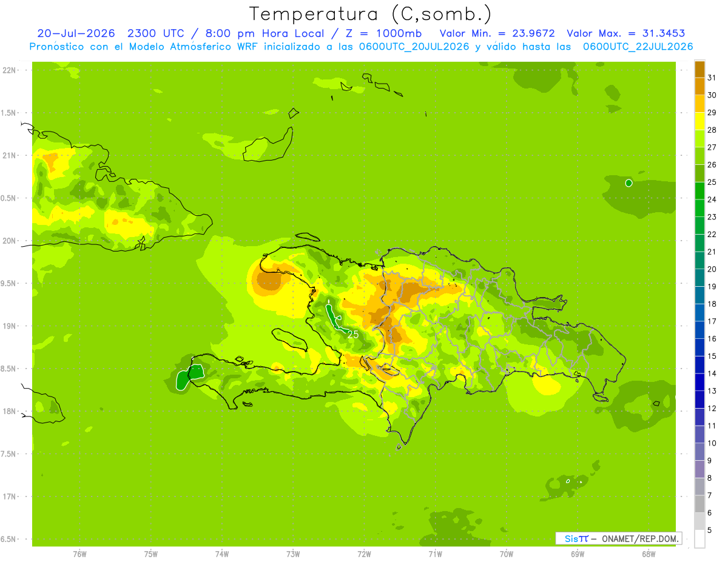The height and width of the screenshot is (562, 728).
Task: Click legend value "26"
Action: (712, 165)
